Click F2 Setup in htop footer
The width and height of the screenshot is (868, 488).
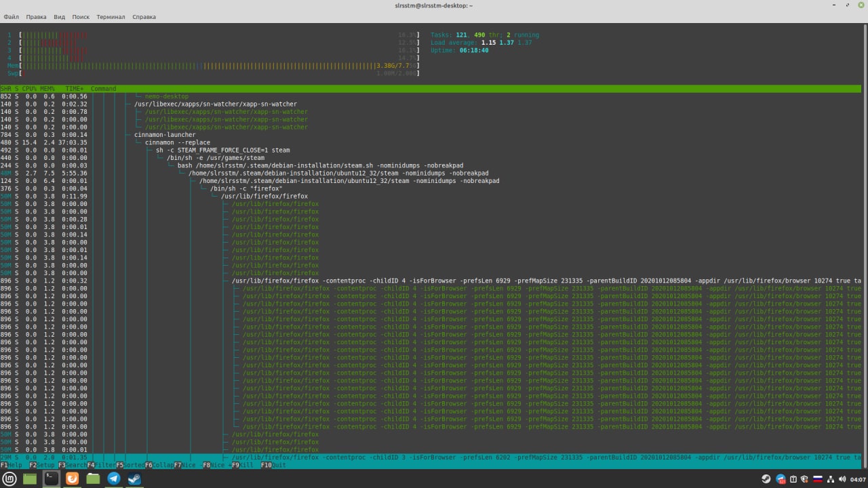coord(43,465)
